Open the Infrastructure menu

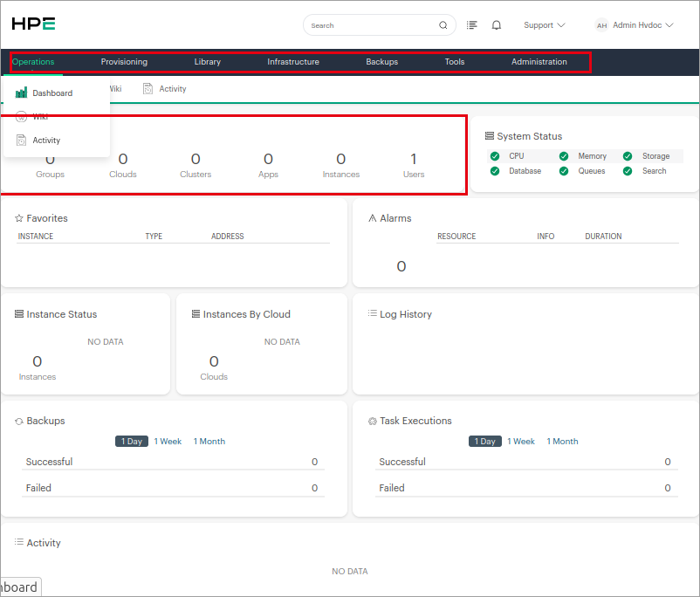tap(293, 62)
